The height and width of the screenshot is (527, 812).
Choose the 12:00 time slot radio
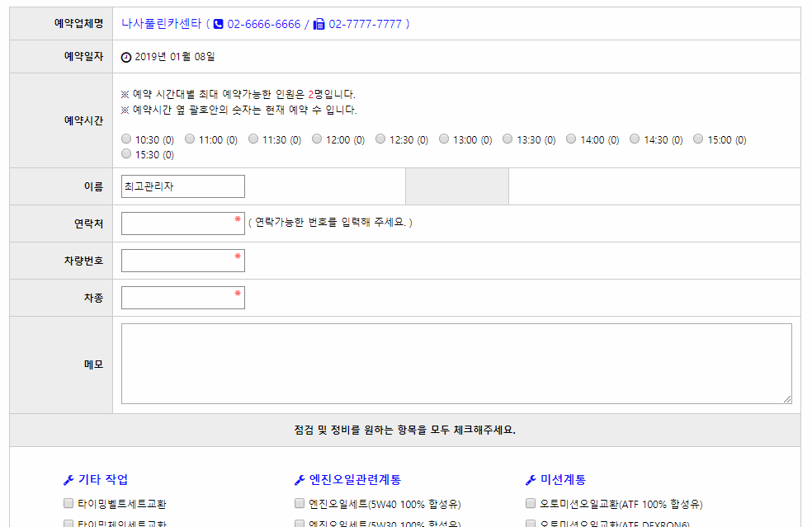317,139
